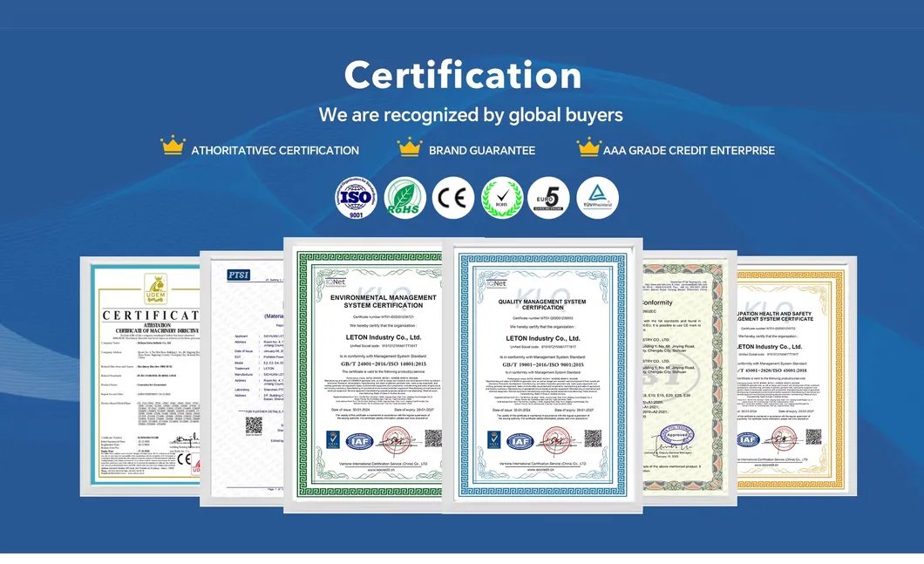
Task: Click the crown beside Brand Guarantee
Action: (410, 147)
